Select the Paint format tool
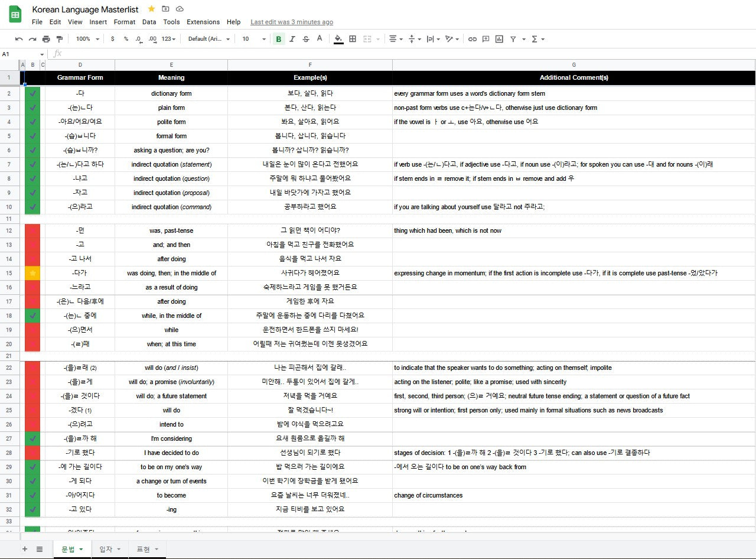 pos(59,38)
